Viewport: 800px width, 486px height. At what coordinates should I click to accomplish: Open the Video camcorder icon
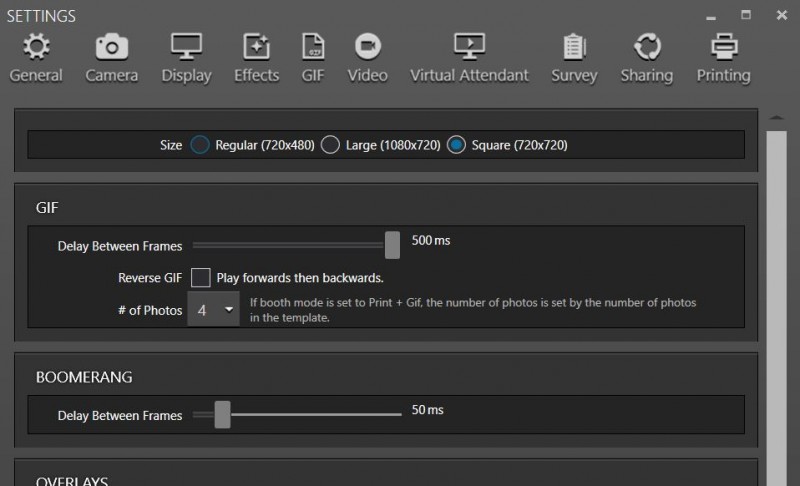pyautogui.click(x=367, y=47)
